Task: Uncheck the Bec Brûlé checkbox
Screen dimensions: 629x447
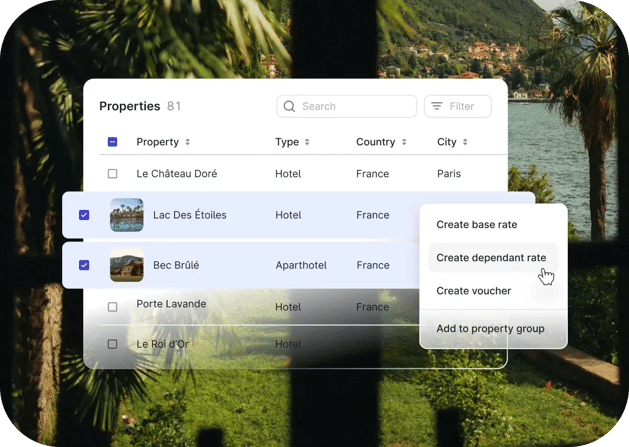Action: [84, 265]
